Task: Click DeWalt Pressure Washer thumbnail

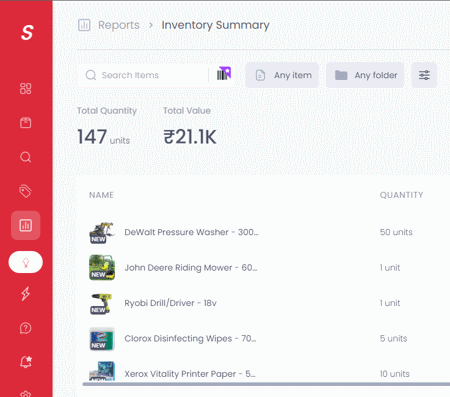Action: pos(102,232)
